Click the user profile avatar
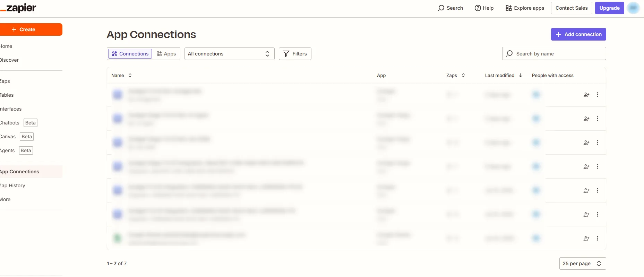Image resolution: width=644 pixels, height=277 pixels. tap(633, 8)
